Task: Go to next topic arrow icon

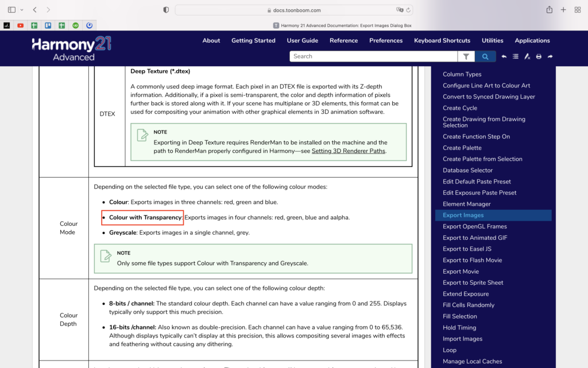Action: tap(550, 56)
